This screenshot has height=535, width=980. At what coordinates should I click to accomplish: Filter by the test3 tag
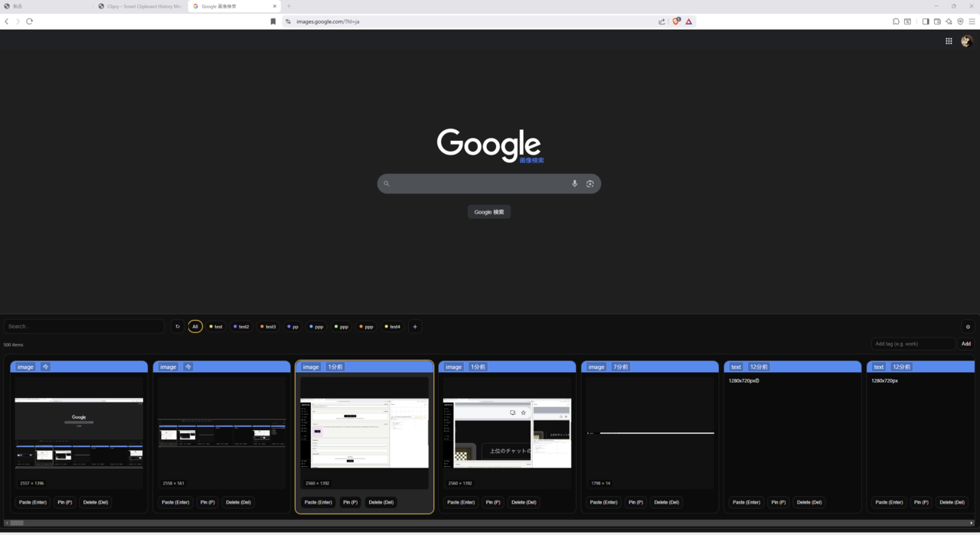point(268,327)
